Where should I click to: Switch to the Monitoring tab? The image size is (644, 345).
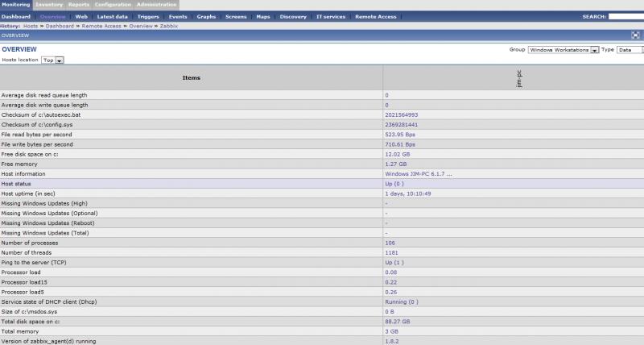point(16,5)
